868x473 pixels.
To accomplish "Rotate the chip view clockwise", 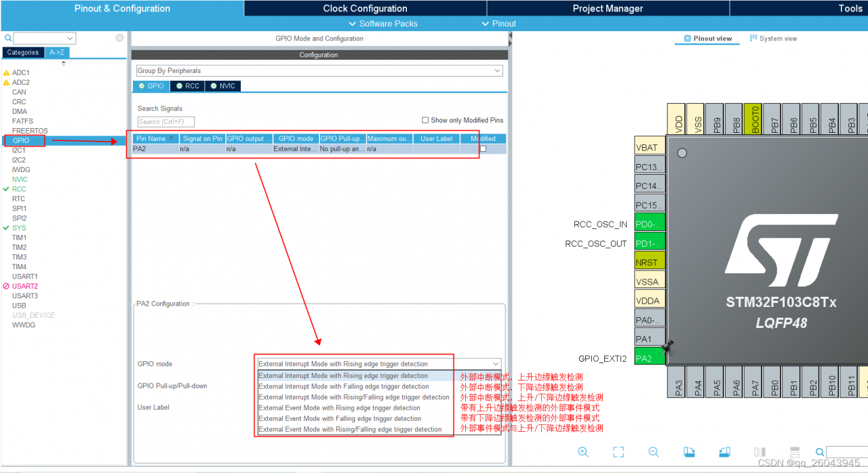I will click(689, 452).
